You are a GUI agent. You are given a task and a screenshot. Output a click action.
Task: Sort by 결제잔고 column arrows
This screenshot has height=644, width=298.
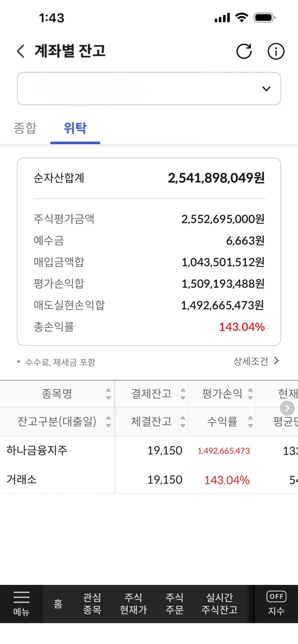[x=183, y=394]
